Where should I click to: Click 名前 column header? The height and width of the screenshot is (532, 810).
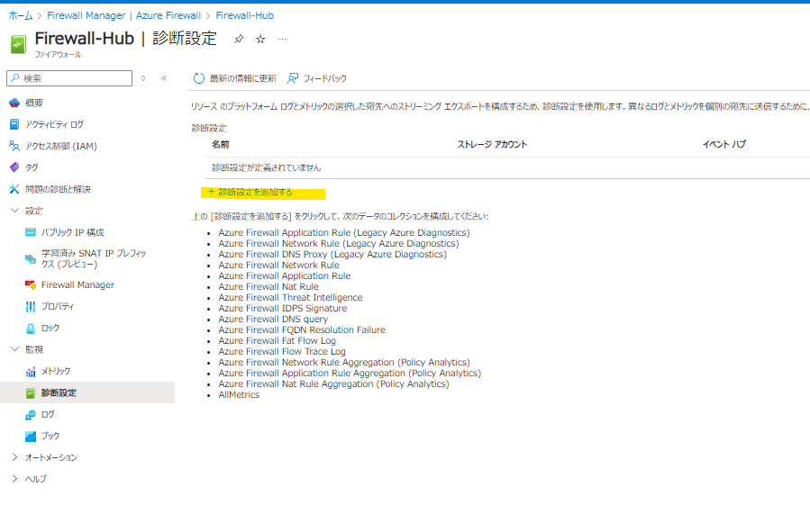pos(221,145)
